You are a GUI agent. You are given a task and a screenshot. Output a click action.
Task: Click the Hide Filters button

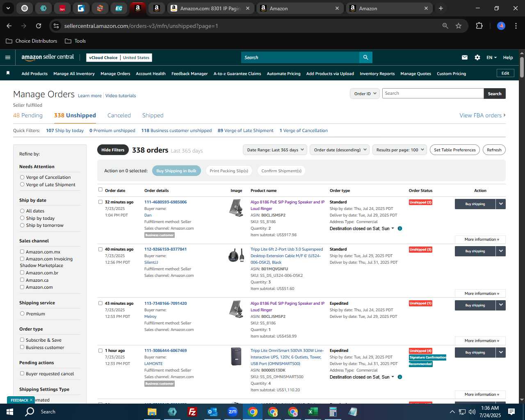113,150
